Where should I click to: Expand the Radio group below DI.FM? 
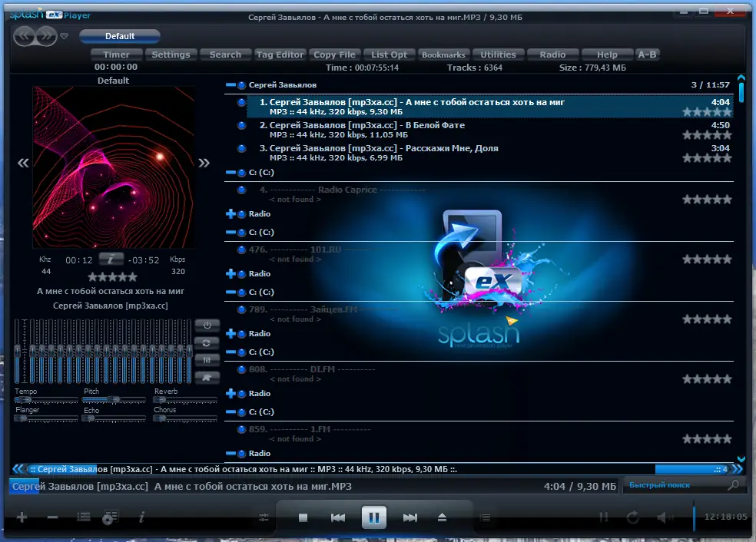231,394
